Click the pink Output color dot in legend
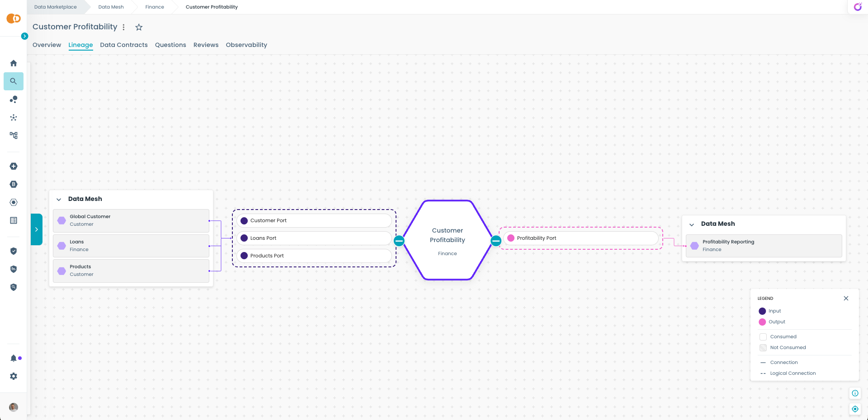 pyautogui.click(x=763, y=322)
